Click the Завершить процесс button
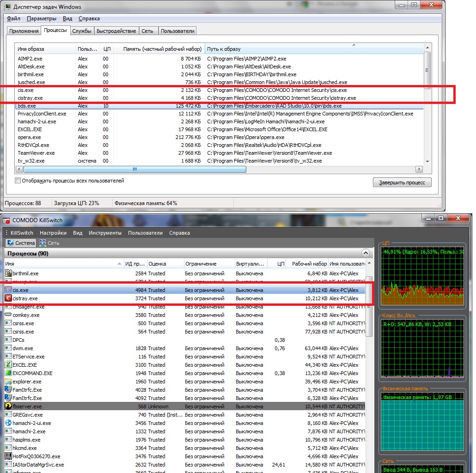 pyautogui.click(x=402, y=182)
